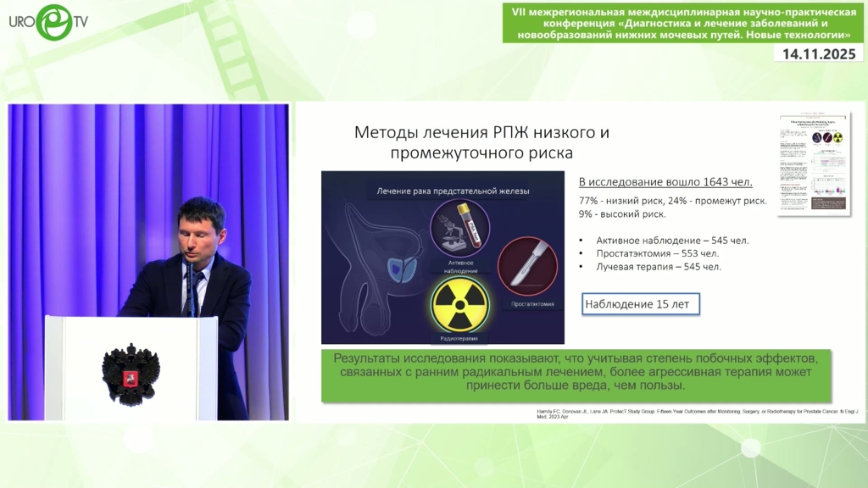868x488 pixels.
Task: Click the green 'e' swirl in the logo
Action: click(56, 23)
